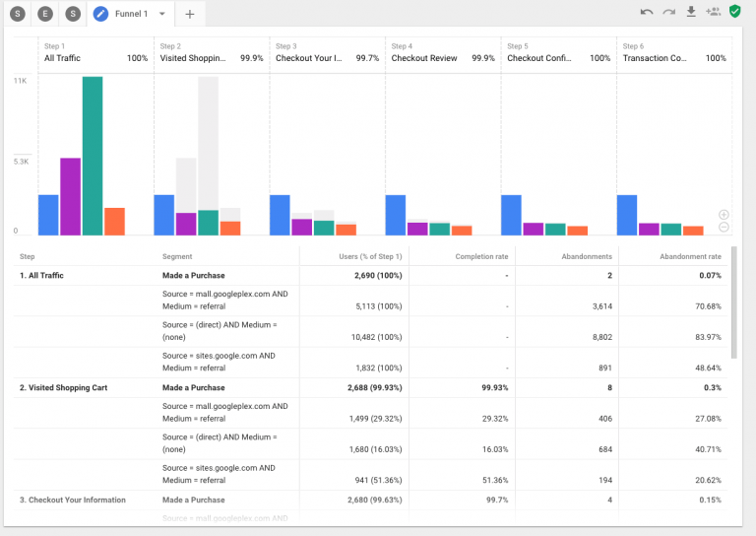Click the table vertical scrollbar

[733, 305]
